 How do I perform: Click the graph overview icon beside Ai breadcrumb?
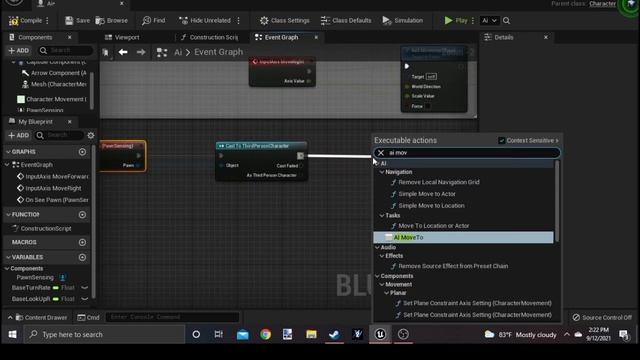(x=162, y=52)
